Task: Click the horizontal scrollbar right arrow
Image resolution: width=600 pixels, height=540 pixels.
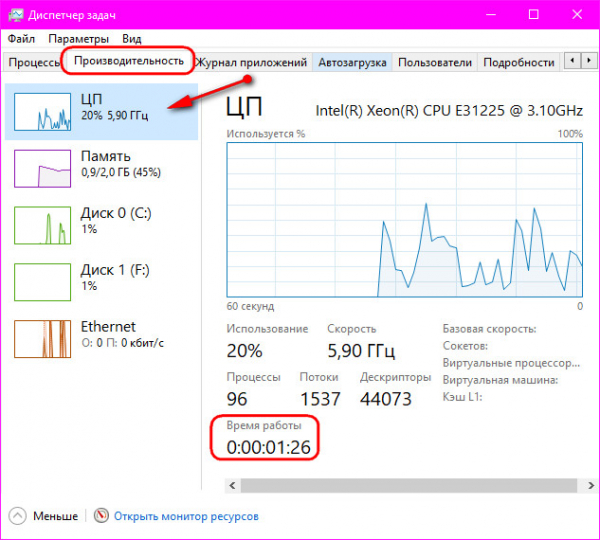Action: [591, 486]
